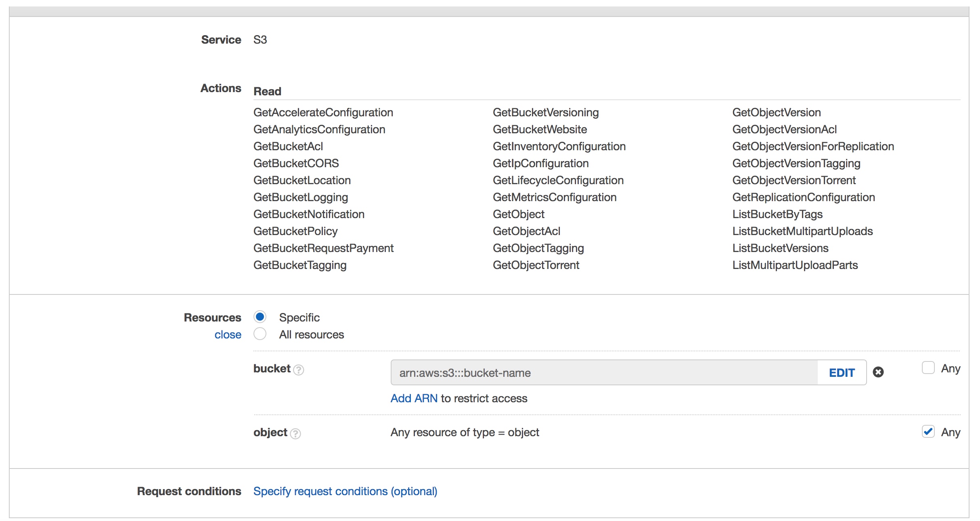Expand Specify request conditions (optional)
980x521 pixels.
coord(345,491)
